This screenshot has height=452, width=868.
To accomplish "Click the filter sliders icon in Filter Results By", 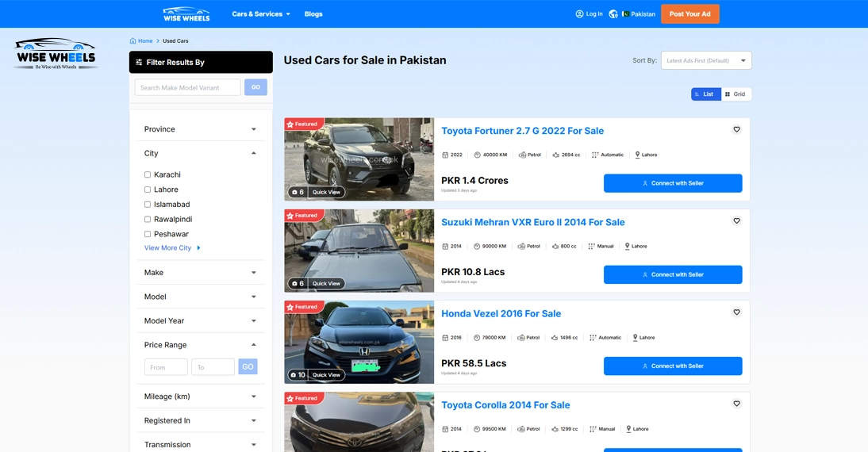I will pyautogui.click(x=139, y=63).
